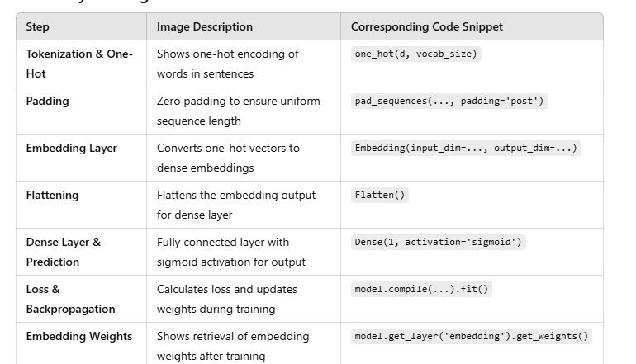Click the 'Image Description' column header
Viewport: 636px width, 364px height.
tap(205, 26)
